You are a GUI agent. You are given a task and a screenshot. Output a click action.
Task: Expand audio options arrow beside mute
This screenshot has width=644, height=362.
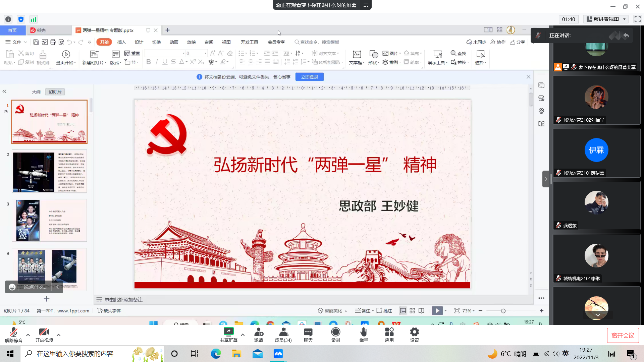click(28, 335)
